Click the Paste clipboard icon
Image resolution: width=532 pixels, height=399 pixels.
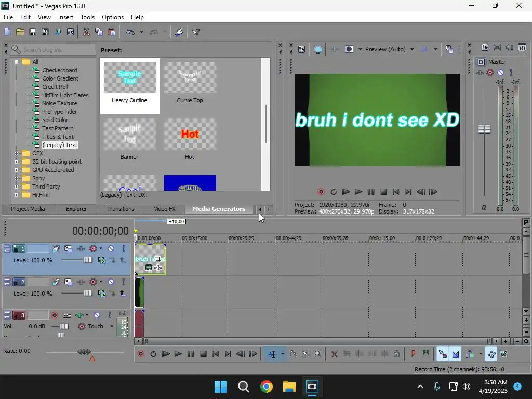[x=111, y=32]
